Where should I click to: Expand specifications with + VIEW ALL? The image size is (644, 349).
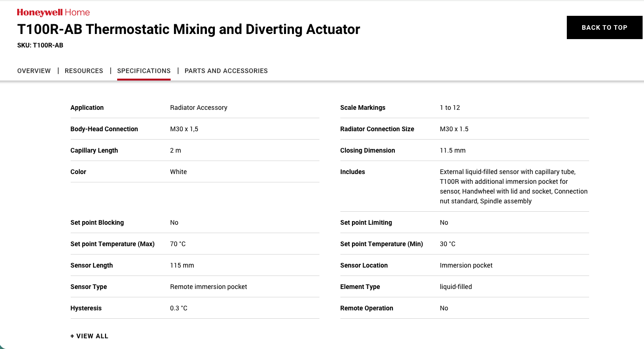point(89,336)
